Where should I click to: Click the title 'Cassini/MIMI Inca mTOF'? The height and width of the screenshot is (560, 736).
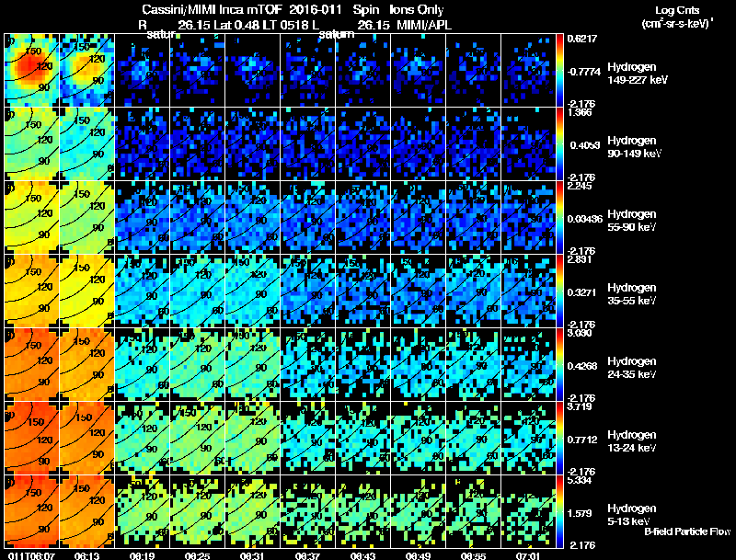click(212, 9)
